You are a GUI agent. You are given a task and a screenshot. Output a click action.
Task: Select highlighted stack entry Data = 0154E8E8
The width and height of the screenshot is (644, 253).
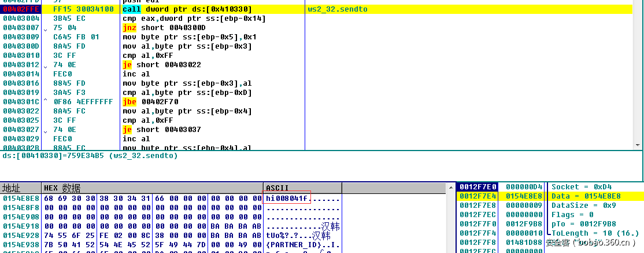click(x=586, y=196)
